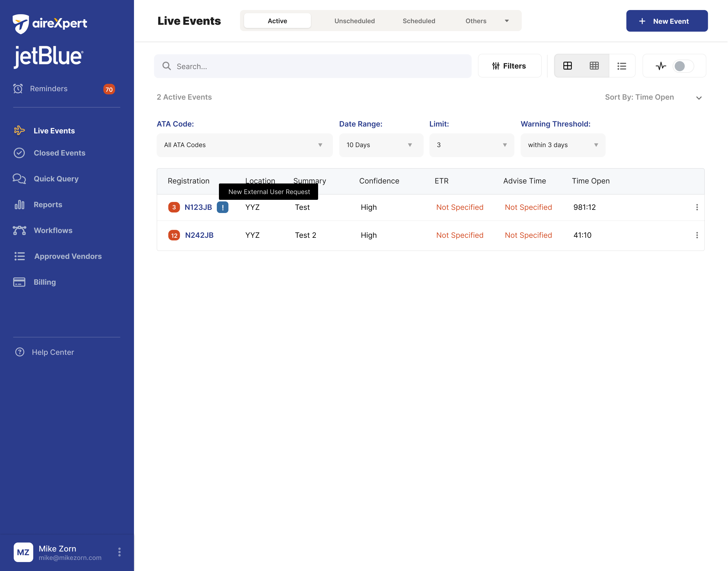728x571 pixels.
Task: Click the Registration column header
Action: point(188,181)
